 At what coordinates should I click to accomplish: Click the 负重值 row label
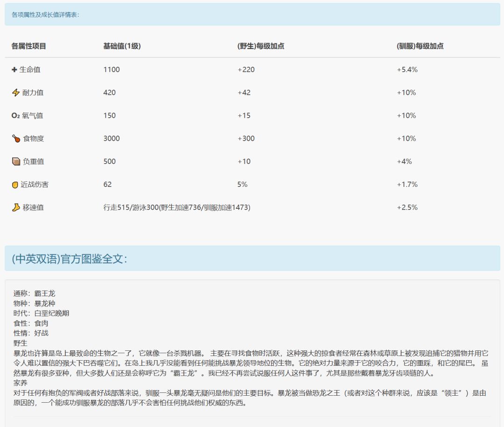(34, 162)
